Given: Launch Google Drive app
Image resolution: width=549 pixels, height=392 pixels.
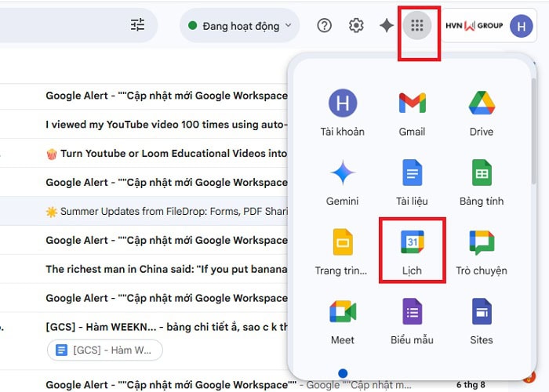Looking at the screenshot, I should click(x=481, y=112).
